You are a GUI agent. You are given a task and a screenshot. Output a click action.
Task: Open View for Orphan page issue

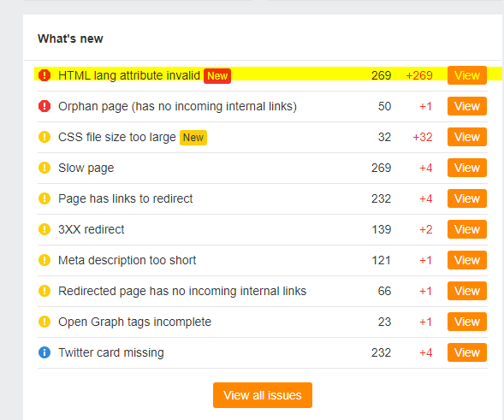pyautogui.click(x=466, y=106)
